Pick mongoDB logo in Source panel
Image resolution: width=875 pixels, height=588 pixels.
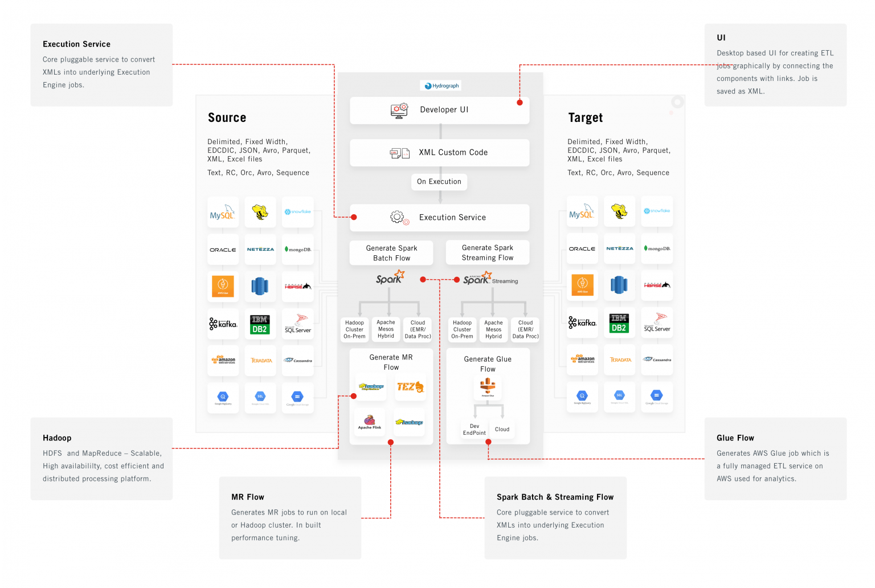tap(297, 250)
